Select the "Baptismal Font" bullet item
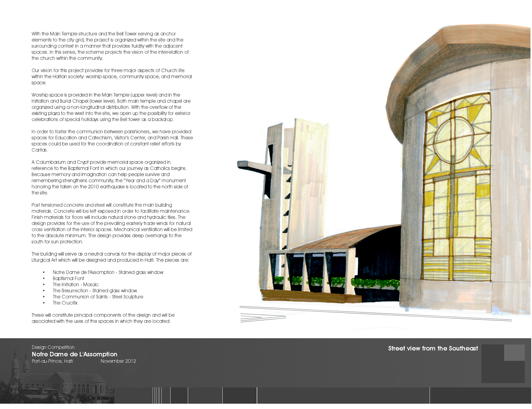Image resolution: width=532 pixels, height=409 pixels. (68, 278)
